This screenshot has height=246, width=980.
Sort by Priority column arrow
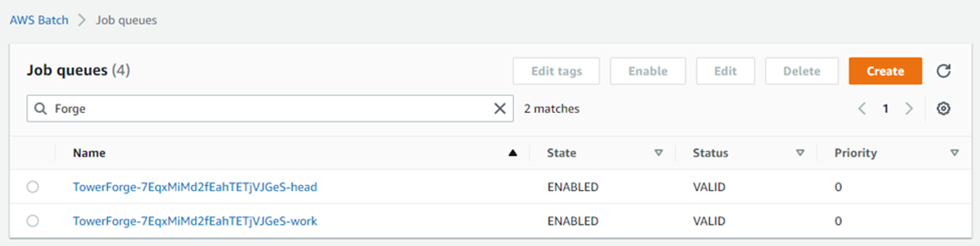pos(955,153)
